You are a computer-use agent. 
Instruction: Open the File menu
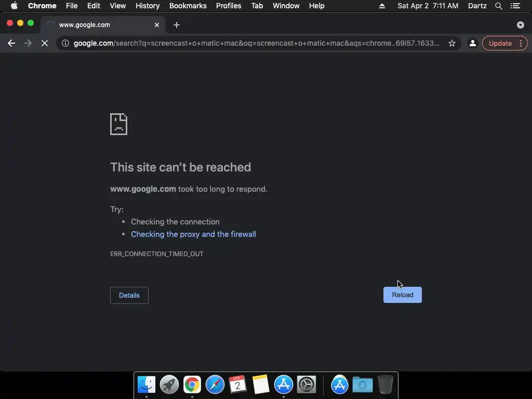72,6
